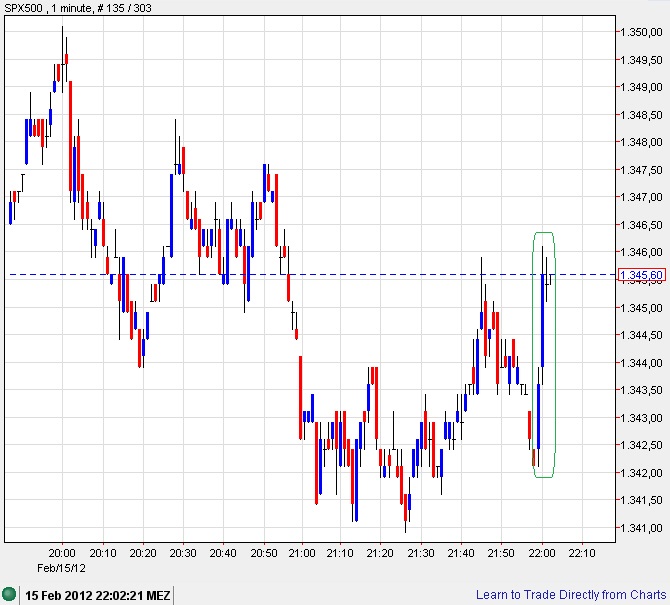Image resolution: width=670 pixels, height=605 pixels.
Task: Click the 20:30 time axis label
Action: (183, 553)
